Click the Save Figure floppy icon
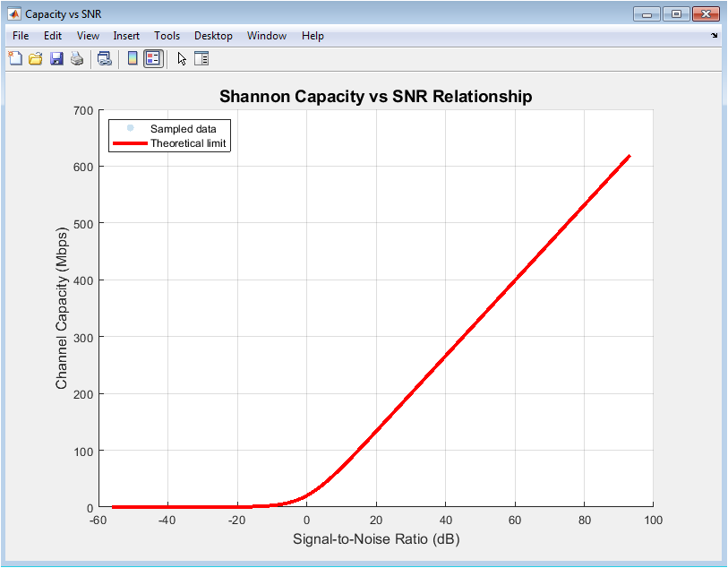728x568 pixels. 56,59
